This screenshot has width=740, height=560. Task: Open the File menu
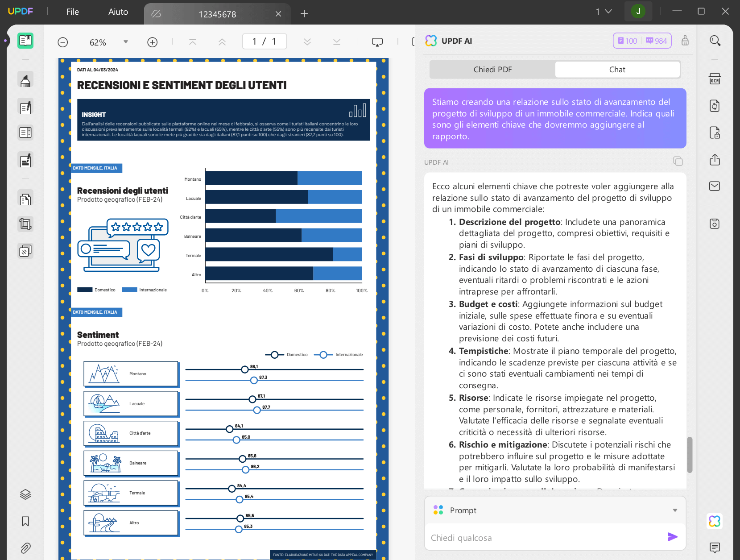click(73, 12)
